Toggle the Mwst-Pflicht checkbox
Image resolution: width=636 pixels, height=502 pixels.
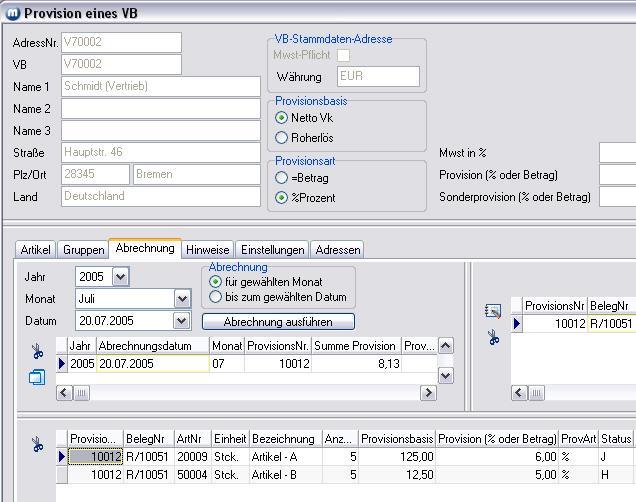[343, 55]
